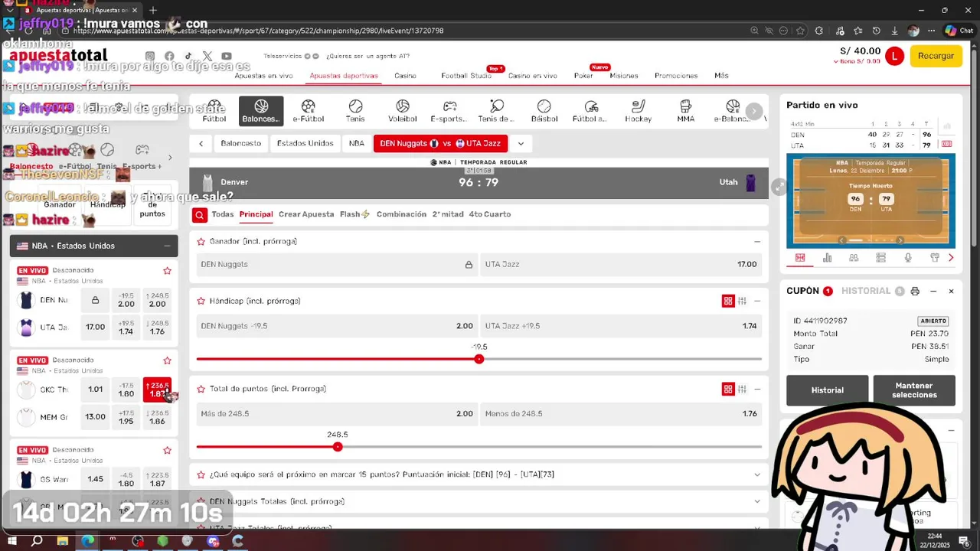The image size is (980, 551).
Task: Toggle Hándicap grid layout view
Action: 728,302
